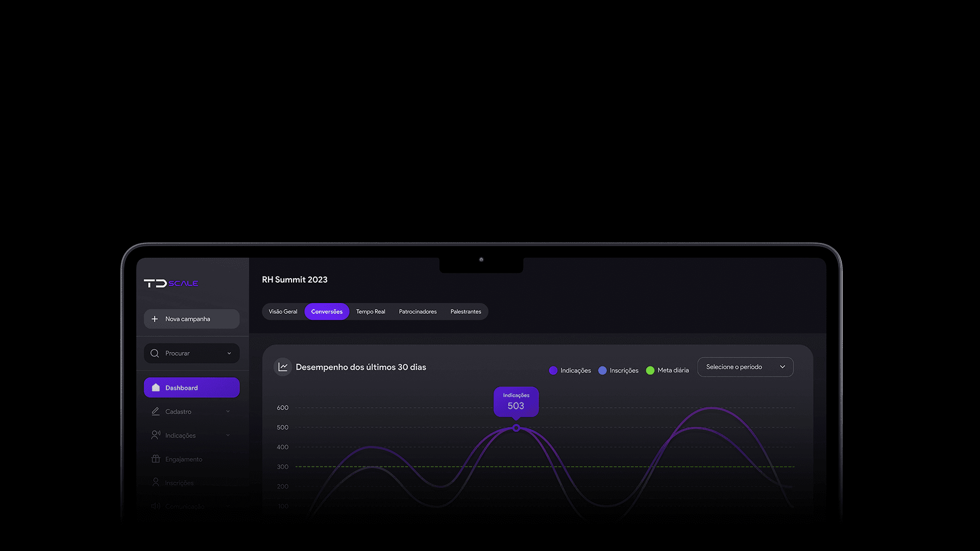
Task: Toggle the Meta diária legend series
Action: (667, 370)
